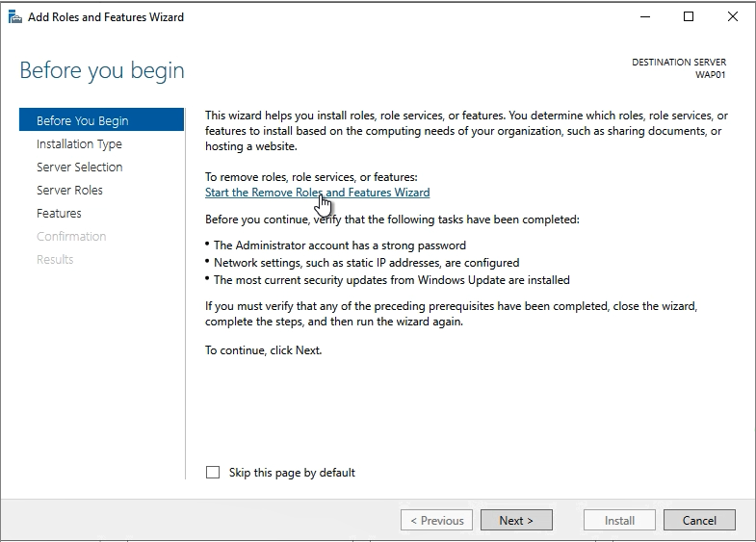Click the Cancel button
This screenshot has width=756, height=542.
pyautogui.click(x=699, y=520)
